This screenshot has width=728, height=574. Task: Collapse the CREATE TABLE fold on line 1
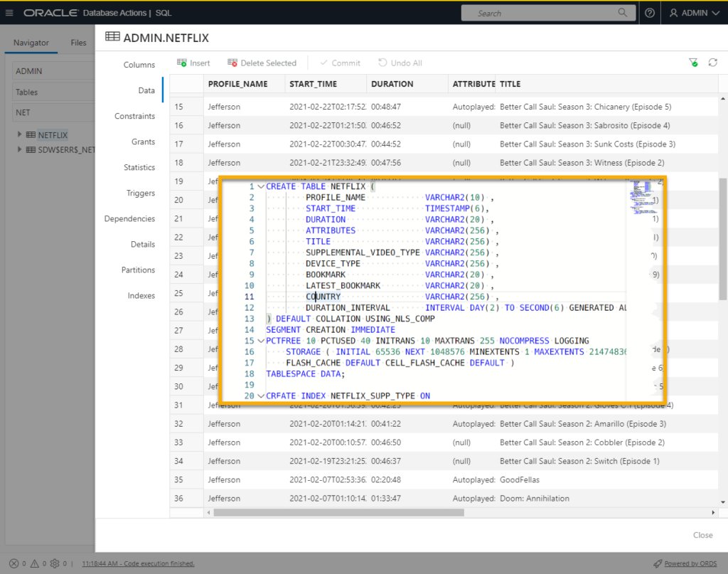click(261, 186)
